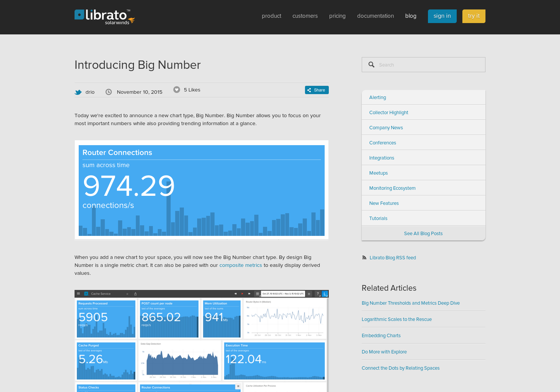The height and width of the screenshot is (392, 560).
Task: Go to the pricing page
Action: [337, 16]
